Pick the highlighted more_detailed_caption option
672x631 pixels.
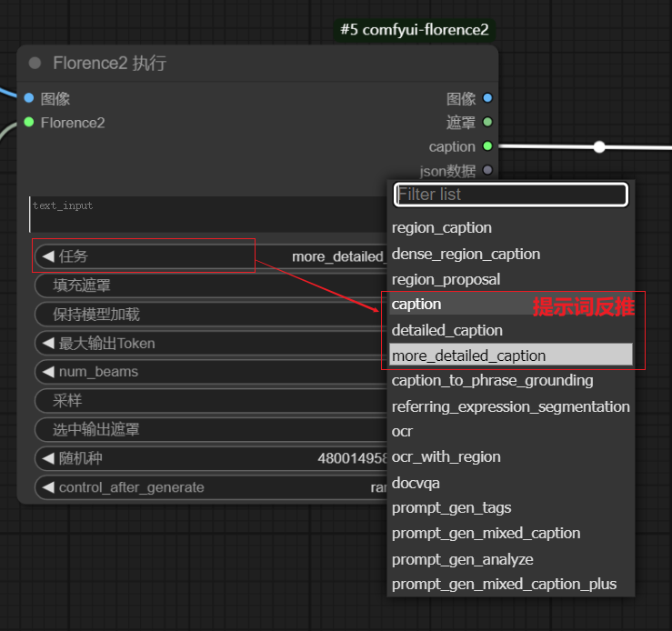(510, 356)
